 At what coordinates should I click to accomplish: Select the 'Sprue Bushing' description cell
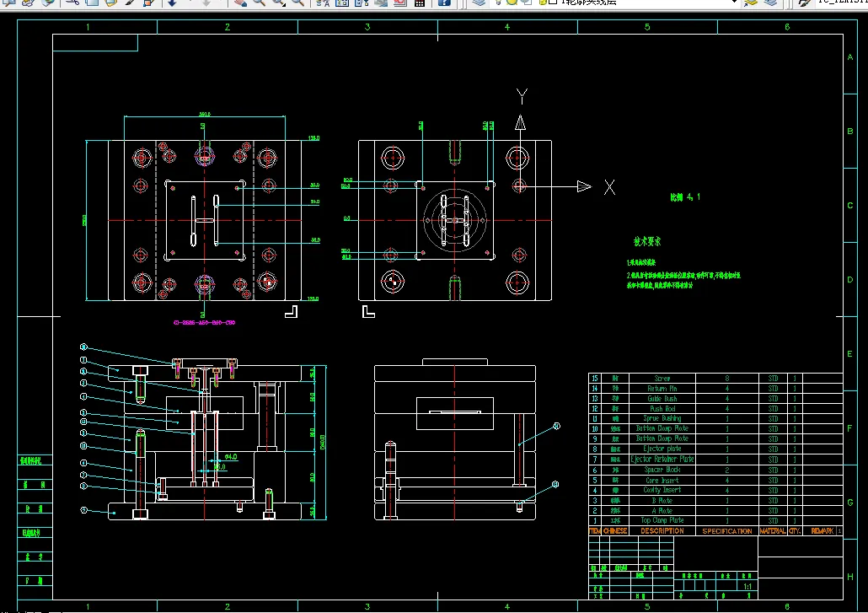[662, 418]
